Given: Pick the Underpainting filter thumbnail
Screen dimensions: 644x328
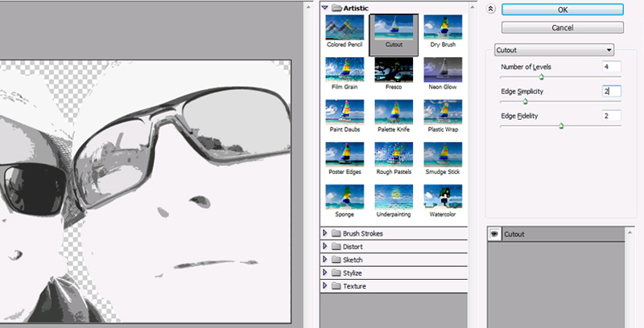Looking at the screenshot, I should pyautogui.click(x=394, y=197).
